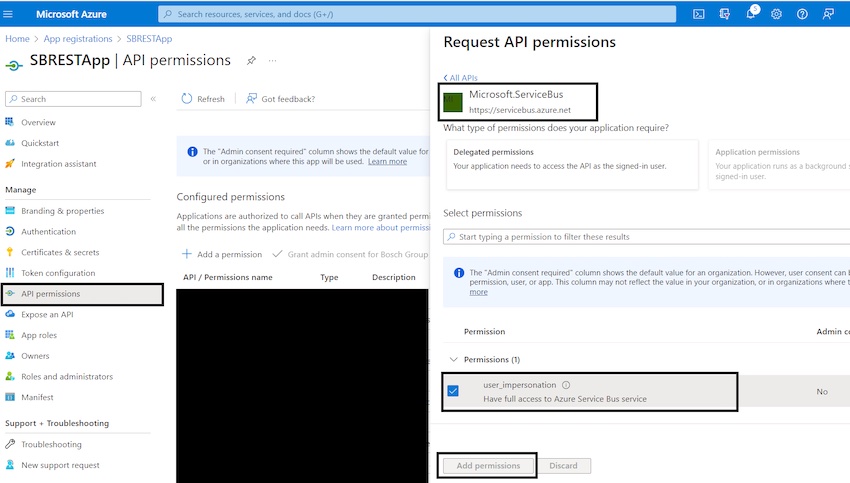Image resolution: width=850 pixels, height=483 pixels.
Task: Open Overview in the sidebar
Action: [x=38, y=123]
